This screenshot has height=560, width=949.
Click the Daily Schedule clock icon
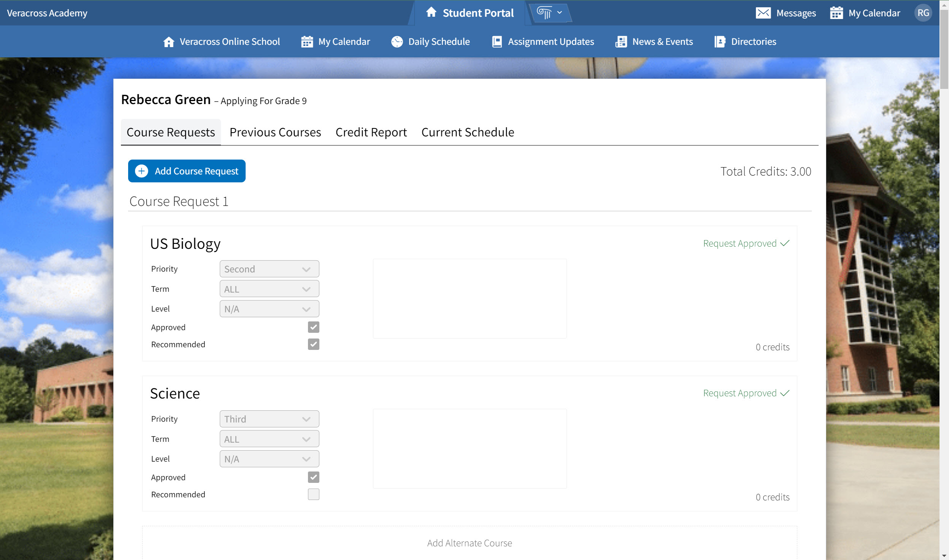(397, 42)
